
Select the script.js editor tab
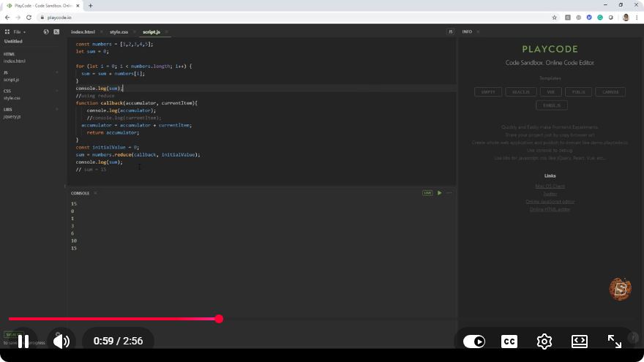[x=151, y=31]
